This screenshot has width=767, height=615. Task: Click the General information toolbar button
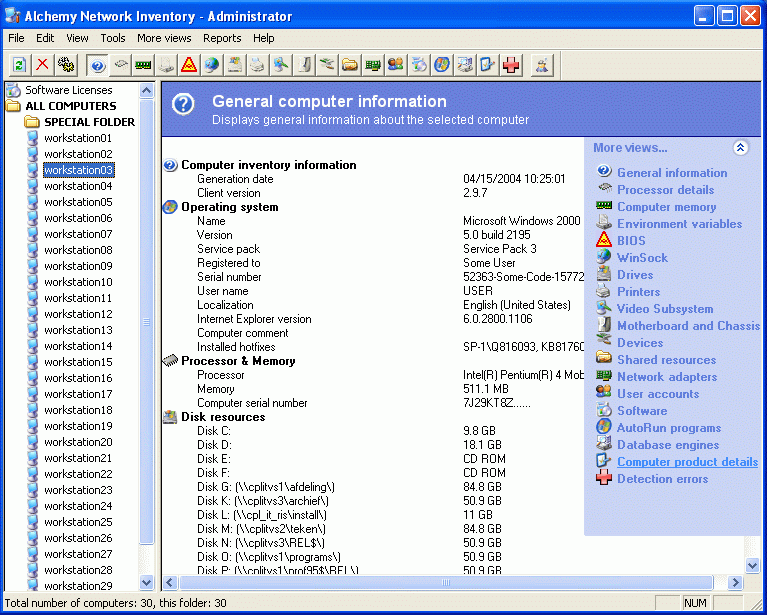[98, 65]
